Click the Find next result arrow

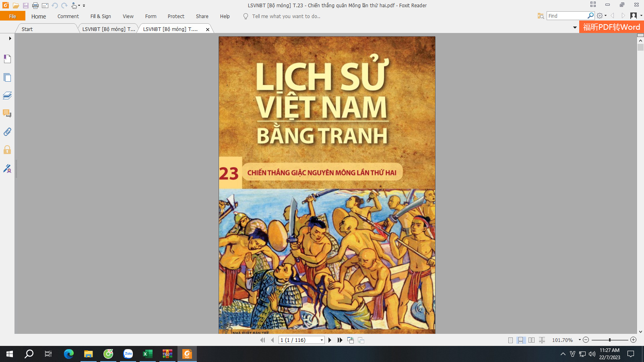[623, 16]
